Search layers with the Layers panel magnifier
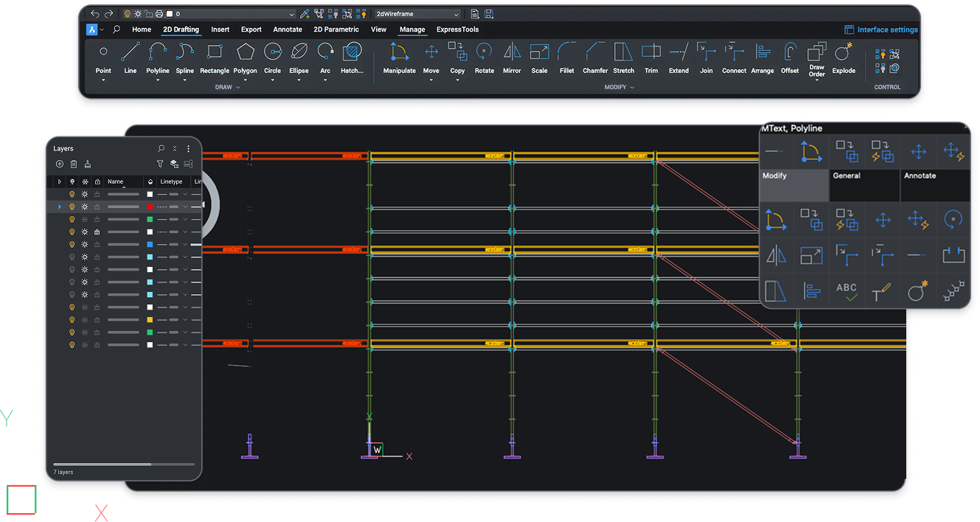This screenshot has width=980, height=522. pyautogui.click(x=161, y=148)
